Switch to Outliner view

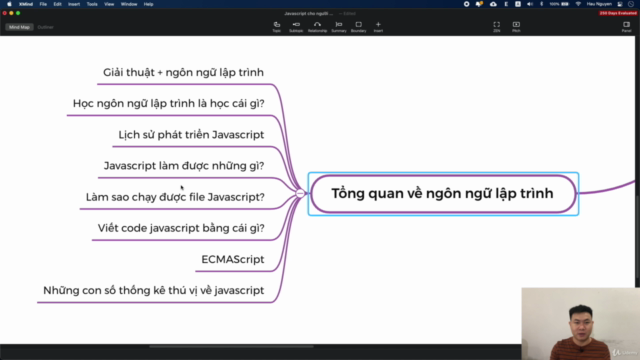coord(45,27)
